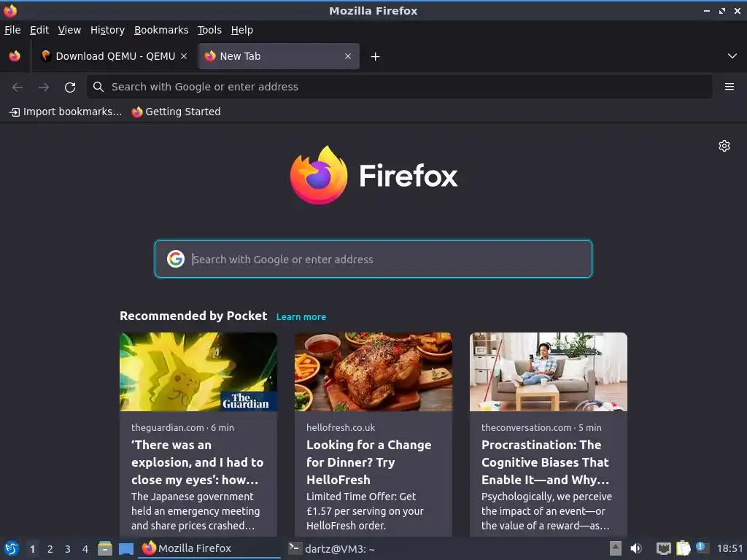Click the removable media eject tray icon
The height and width of the screenshot is (560, 747).
(616, 548)
